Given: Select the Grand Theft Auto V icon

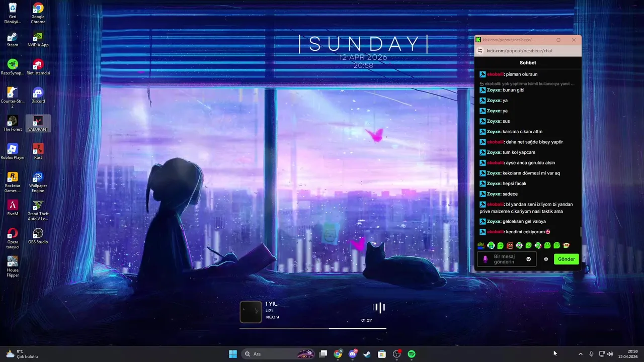Looking at the screenshot, I should [38, 210].
